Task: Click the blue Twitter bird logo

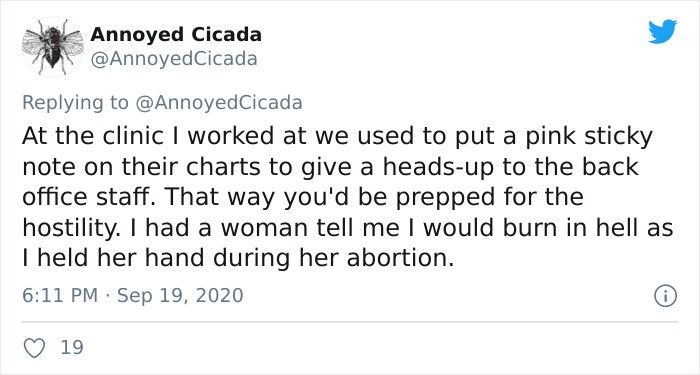Action: (x=662, y=32)
